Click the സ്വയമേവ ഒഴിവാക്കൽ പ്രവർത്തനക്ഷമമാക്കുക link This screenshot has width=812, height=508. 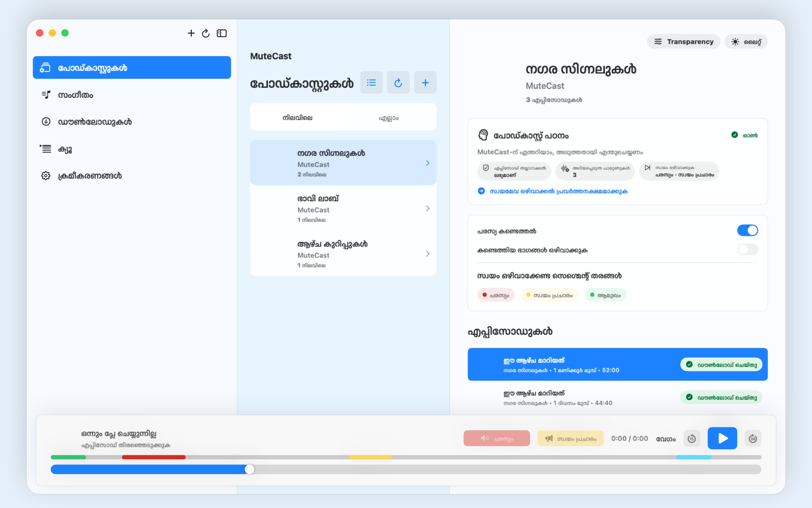[552, 191]
